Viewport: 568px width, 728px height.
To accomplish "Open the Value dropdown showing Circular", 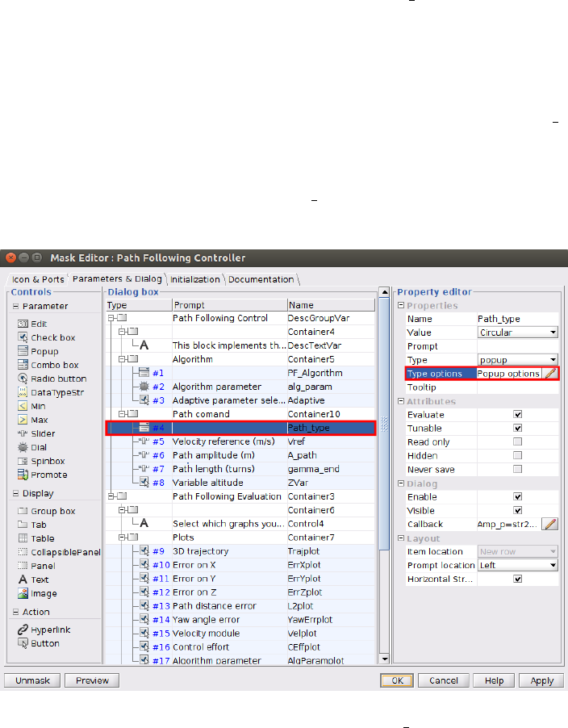I will 517,333.
